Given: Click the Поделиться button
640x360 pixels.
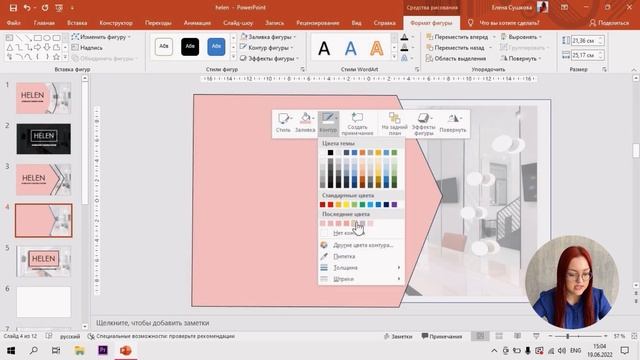Looking at the screenshot, I should tap(609, 23).
